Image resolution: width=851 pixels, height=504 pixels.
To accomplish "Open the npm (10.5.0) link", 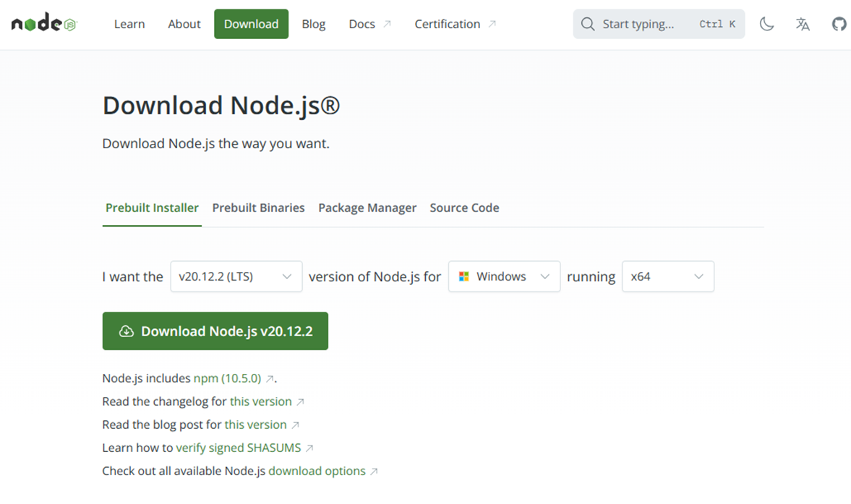I will [228, 378].
